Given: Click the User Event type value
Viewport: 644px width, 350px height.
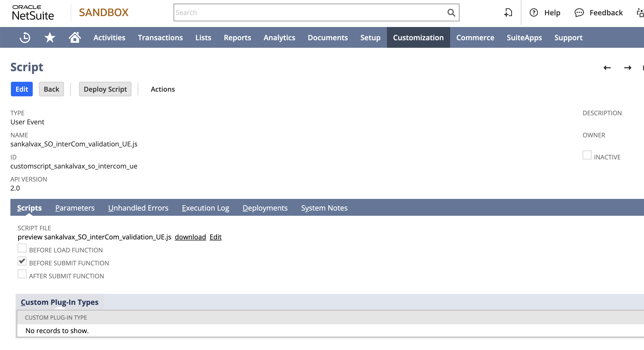Looking at the screenshot, I should tap(27, 122).
